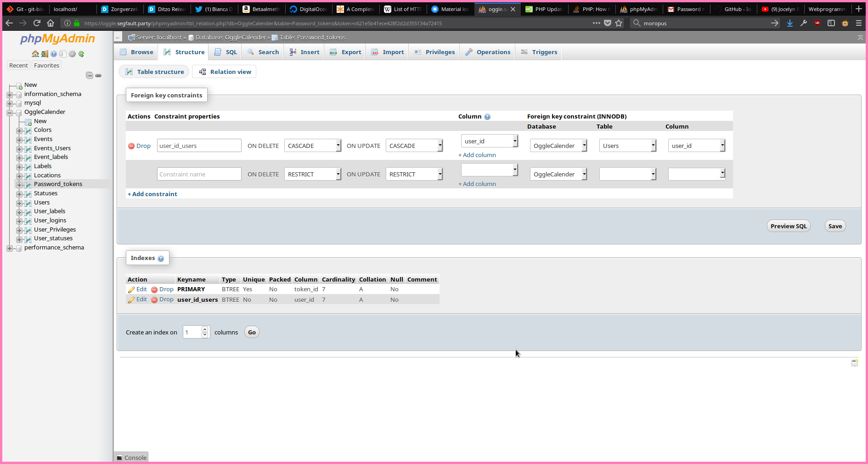
Task: Click the logout door icon in sidebar
Action: point(45,54)
